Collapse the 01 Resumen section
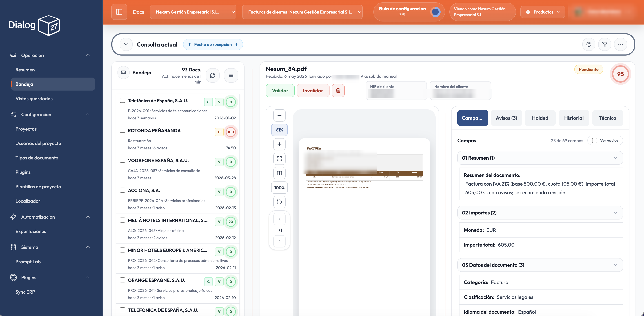Image resolution: width=644 pixels, height=316 pixels. pos(540,158)
